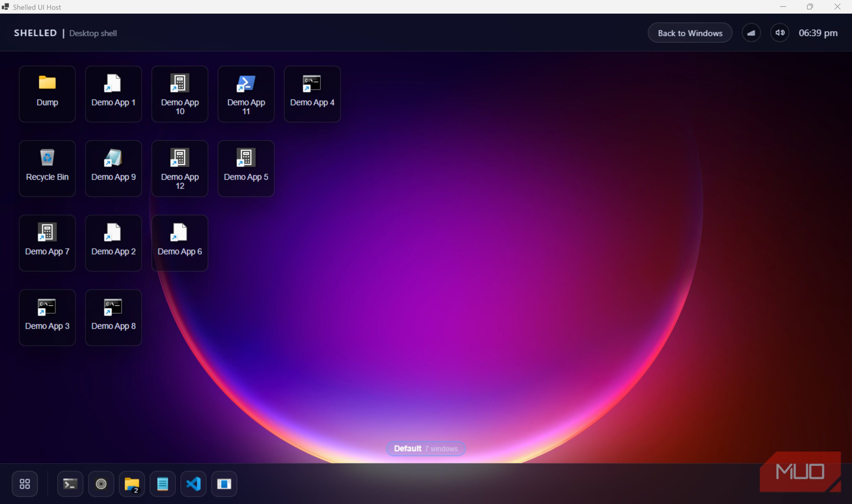Open the blue window app in taskbar

coord(224,484)
